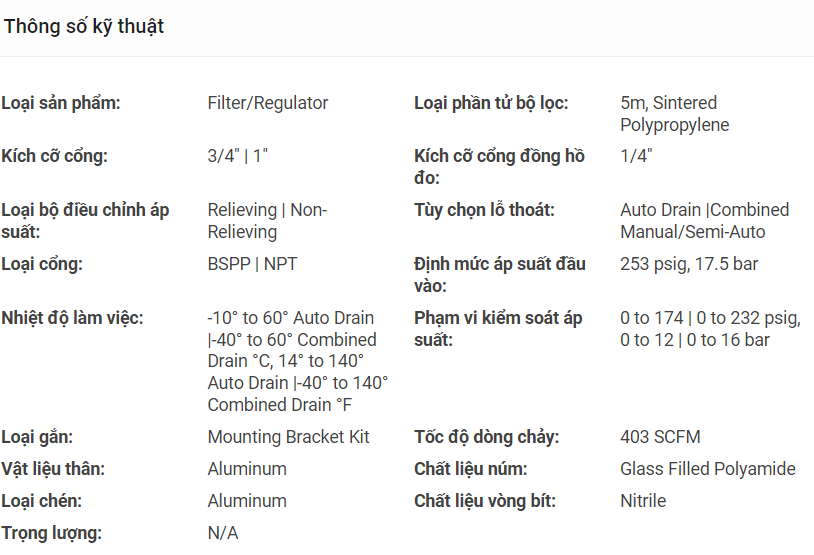Click the "Thông số kỹ thuật" heading
Image resolution: width=814 pixels, height=555 pixels.
click(84, 27)
